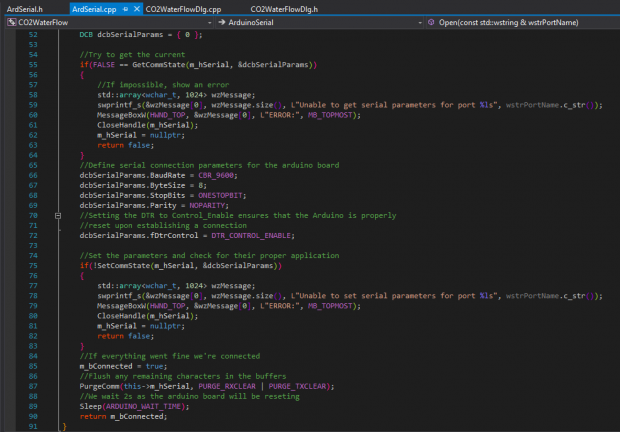Open the ArduinoSerial class scope dropdown
The height and width of the screenshot is (432, 620).
pos(420,23)
